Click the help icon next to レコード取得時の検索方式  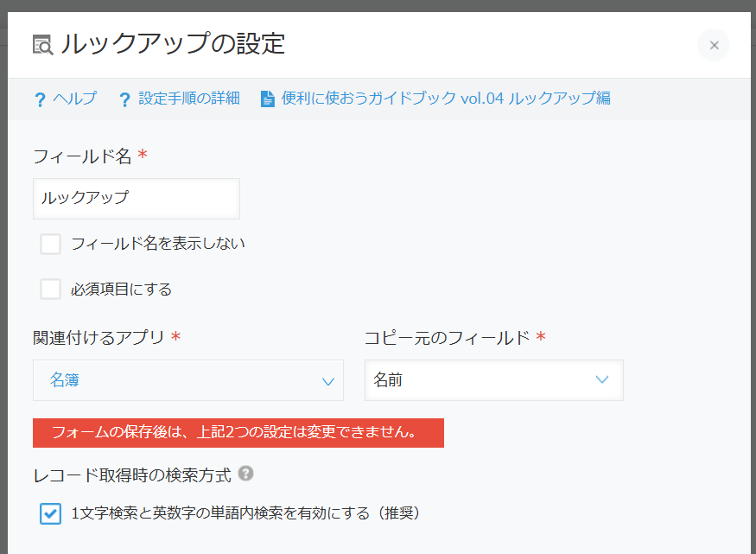pyautogui.click(x=246, y=474)
